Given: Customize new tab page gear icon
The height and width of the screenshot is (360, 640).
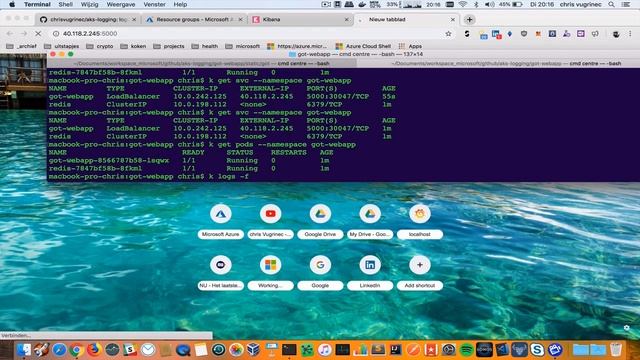Looking at the screenshot, I should [x=627, y=327].
